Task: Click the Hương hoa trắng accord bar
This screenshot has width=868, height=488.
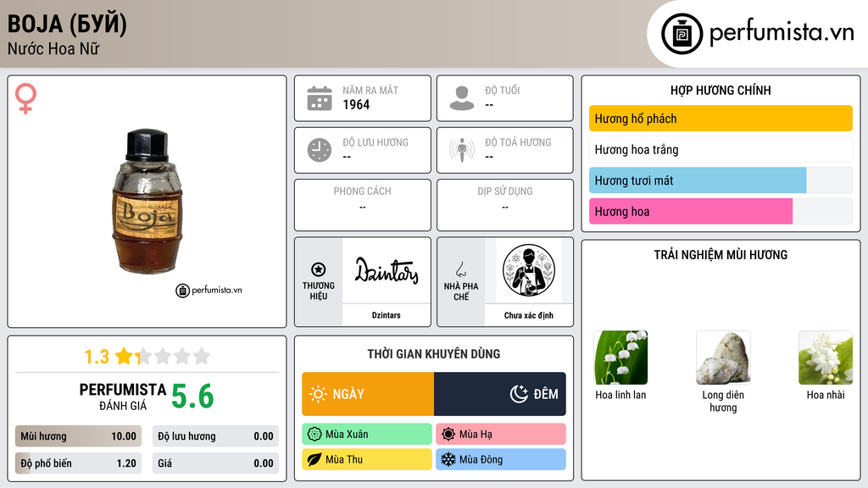Action: 721,149
